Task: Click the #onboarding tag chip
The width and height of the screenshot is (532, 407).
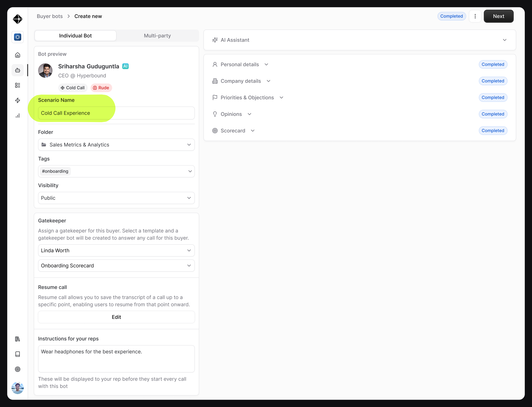Action: (55, 171)
